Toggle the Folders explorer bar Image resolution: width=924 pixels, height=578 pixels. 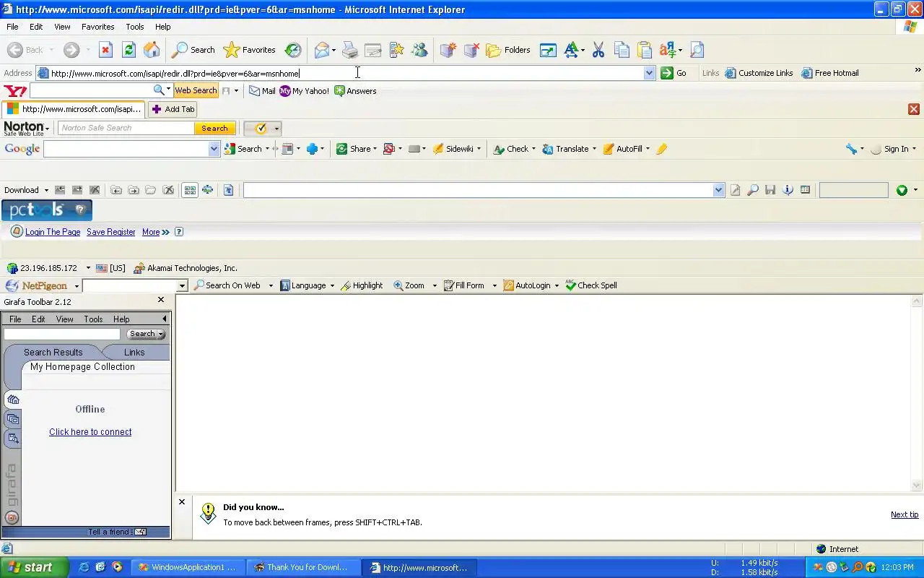(x=508, y=50)
